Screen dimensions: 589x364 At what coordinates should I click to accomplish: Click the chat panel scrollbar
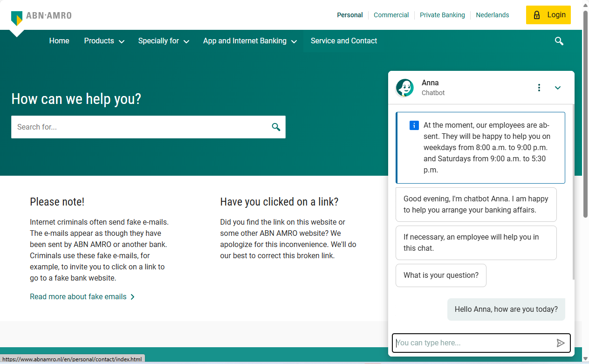(573, 191)
